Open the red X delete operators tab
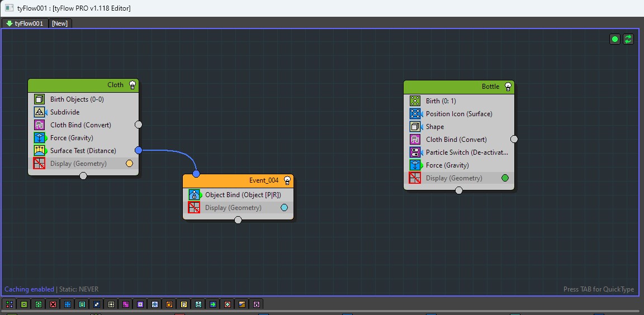644x315 pixels. click(x=53, y=304)
